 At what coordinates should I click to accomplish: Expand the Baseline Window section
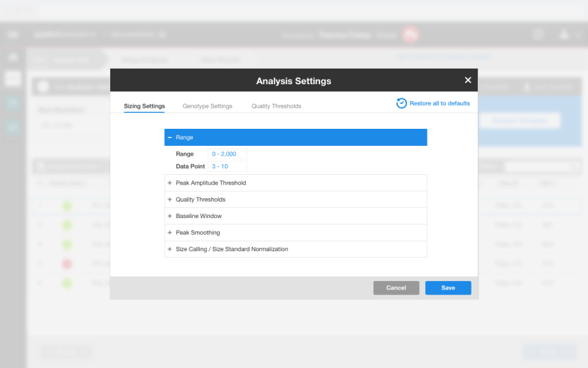click(295, 216)
